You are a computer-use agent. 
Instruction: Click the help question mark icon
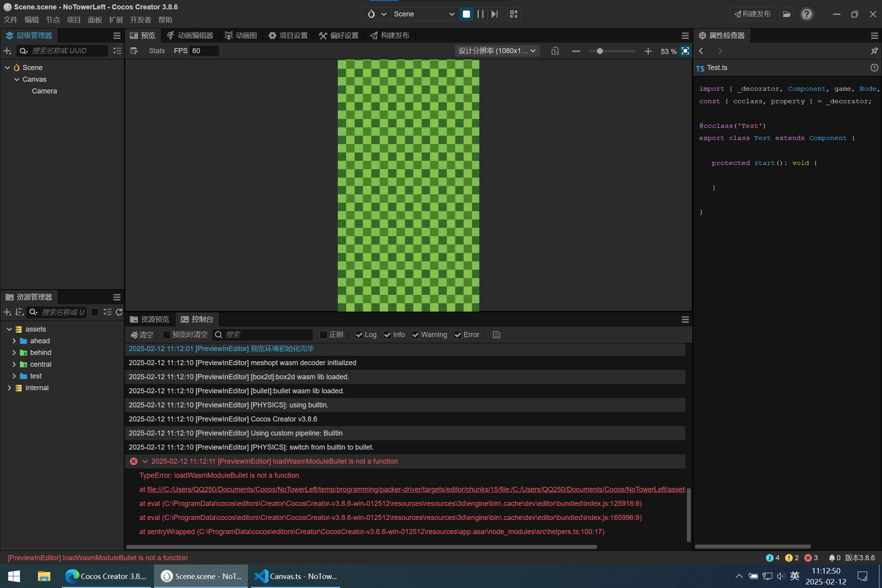[806, 14]
